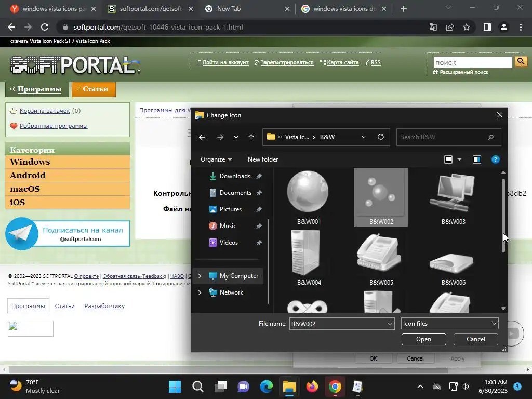Refresh the B&W folder view

pyautogui.click(x=381, y=137)
